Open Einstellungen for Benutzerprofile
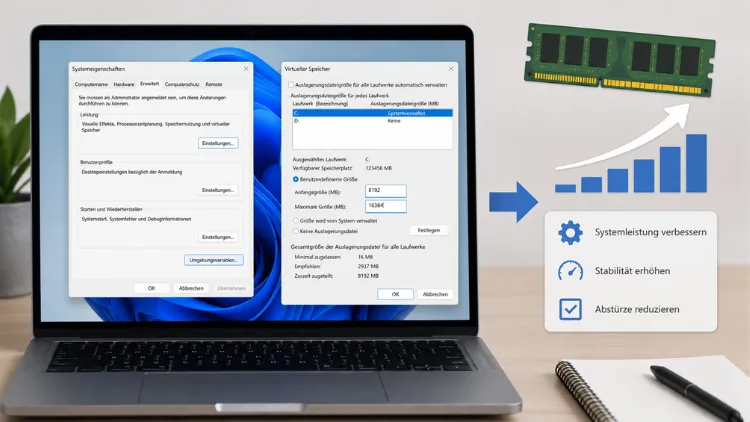This screenshot has width=750, height=422. 218,190
